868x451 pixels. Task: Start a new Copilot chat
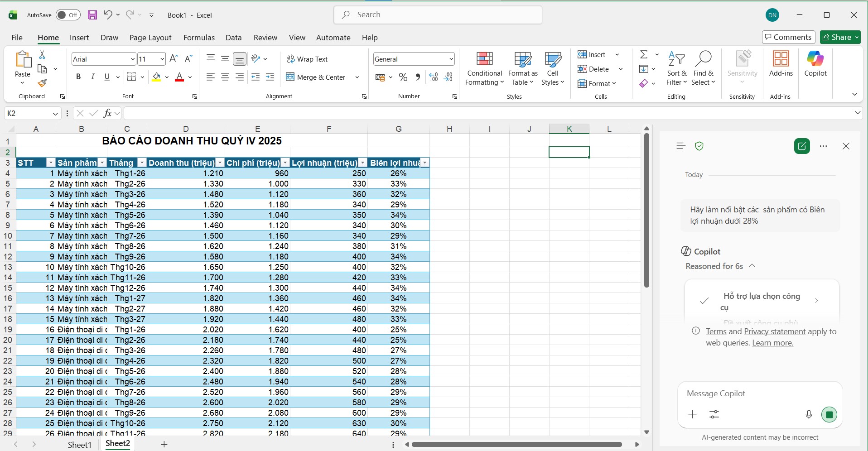coord(802,146)
